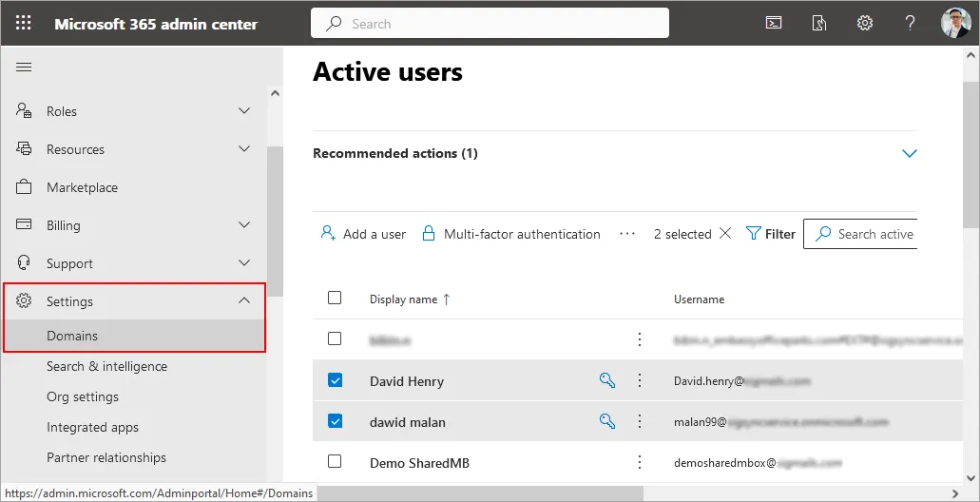Click the Username column header
This screenshot has height=502, width=980.
(699, 299)
